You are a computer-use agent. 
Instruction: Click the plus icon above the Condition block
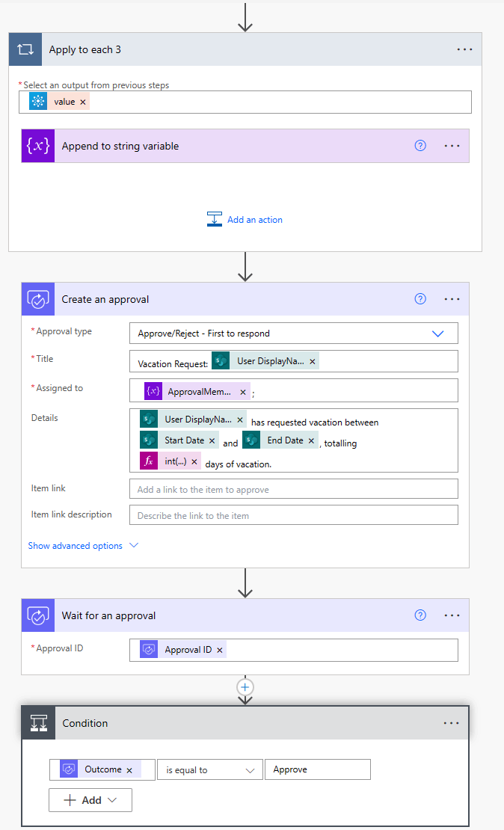pyautogui.click(x=245, y=686)
